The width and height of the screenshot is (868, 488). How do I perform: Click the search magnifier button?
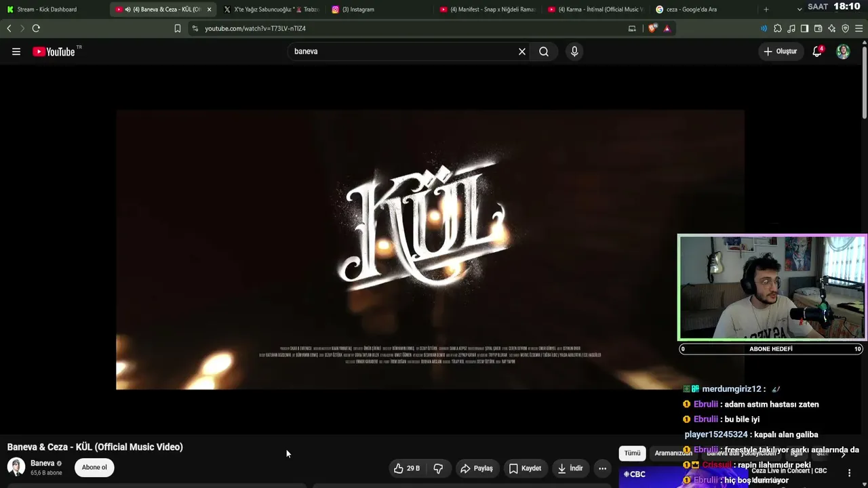pyautogui.click(x=544, y=52)
